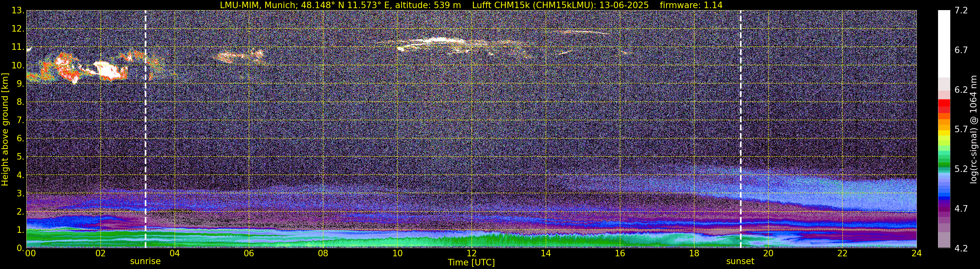Click the colorbar tick value "4.7"
The height and width of the screenshot is (269, 980).
[x=961, y=209]
